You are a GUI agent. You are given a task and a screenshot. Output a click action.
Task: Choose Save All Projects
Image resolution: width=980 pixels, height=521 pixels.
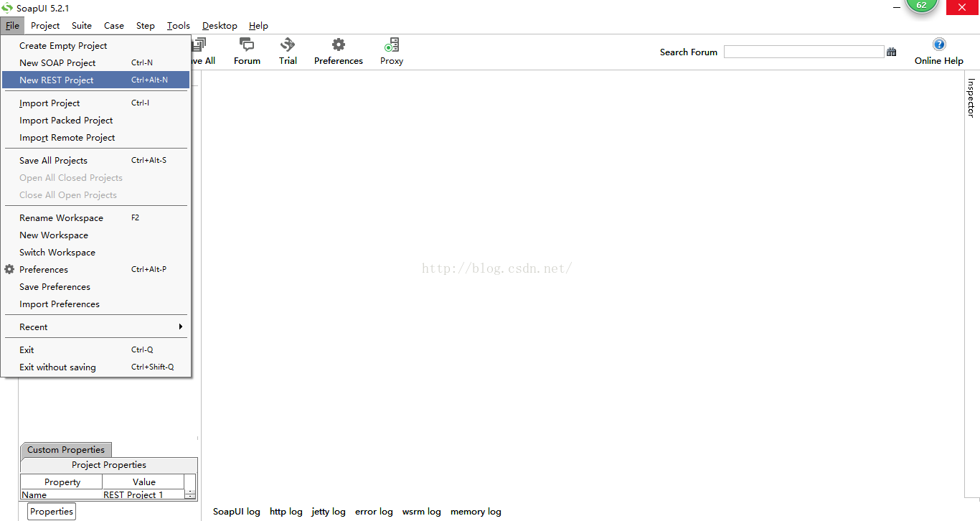(x=95, y=160)
